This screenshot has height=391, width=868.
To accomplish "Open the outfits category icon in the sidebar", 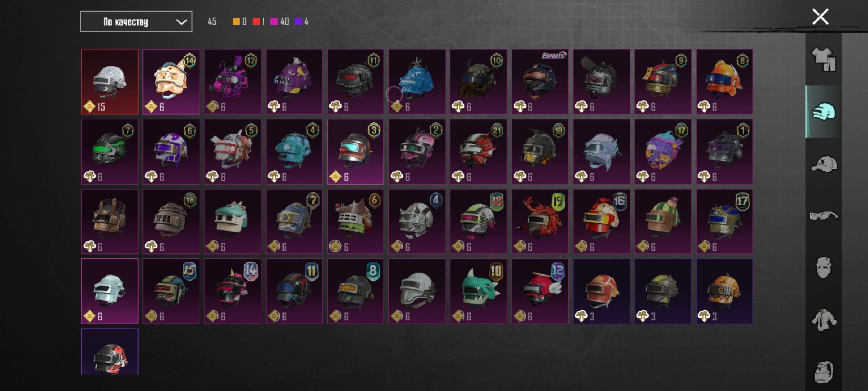I will click(824, 60).
